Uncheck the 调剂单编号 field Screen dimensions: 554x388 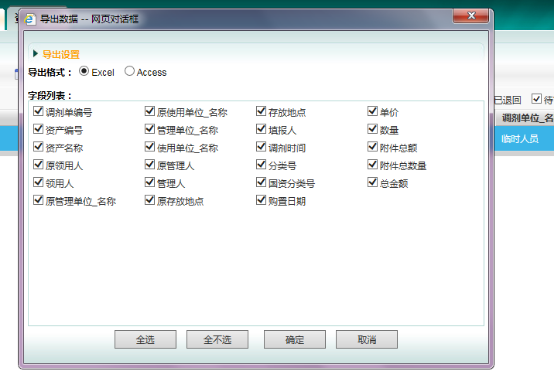pos(38,111)
